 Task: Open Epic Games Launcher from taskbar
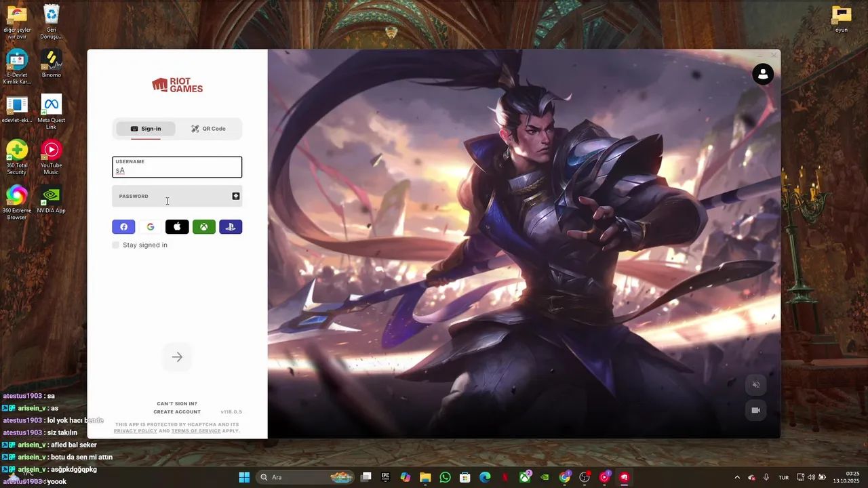tap(386, 477)
